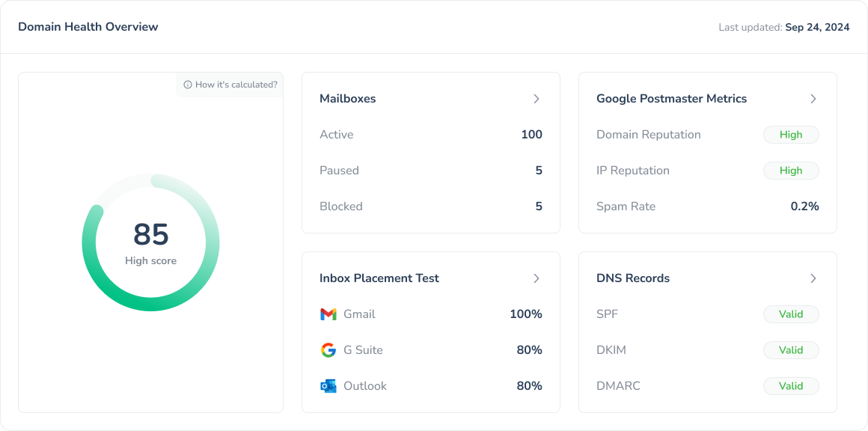The width and height of the screenshot is (868, 431).
Task: Click the Spam Rate 0.2% value
Action: click(804, 207)
